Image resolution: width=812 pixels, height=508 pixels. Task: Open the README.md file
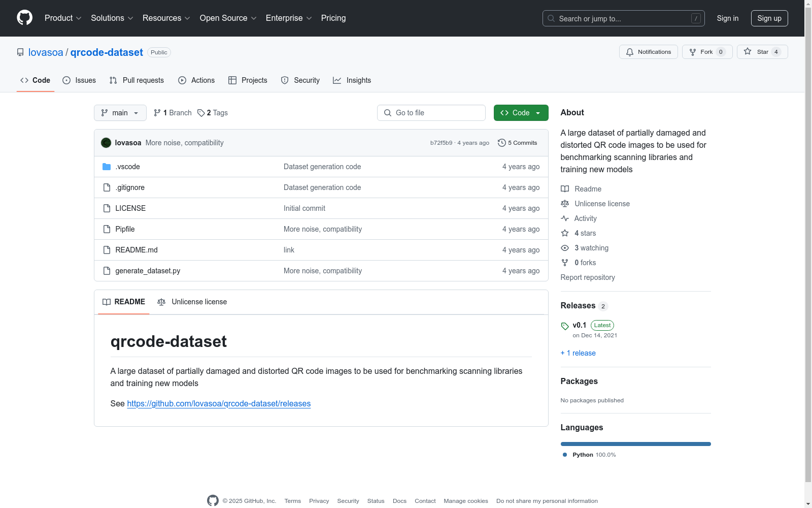pos(137,250)
